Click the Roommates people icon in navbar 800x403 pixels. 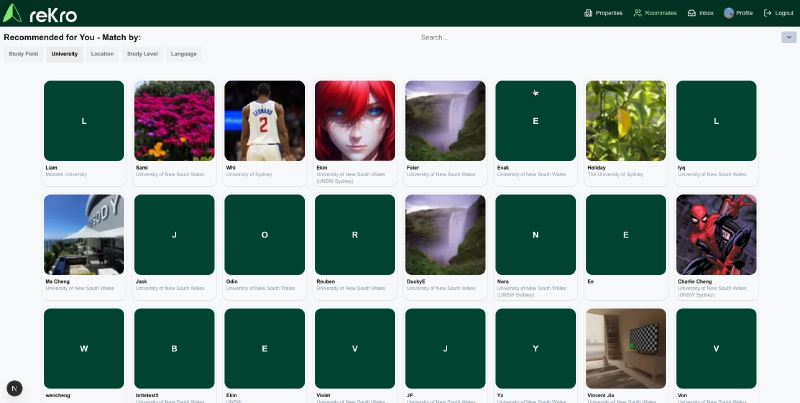(x=638, y=13)
